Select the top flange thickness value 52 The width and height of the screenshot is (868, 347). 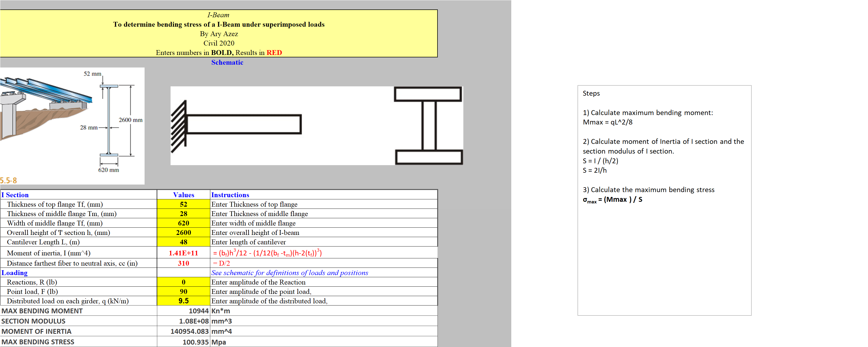point(183,204)
